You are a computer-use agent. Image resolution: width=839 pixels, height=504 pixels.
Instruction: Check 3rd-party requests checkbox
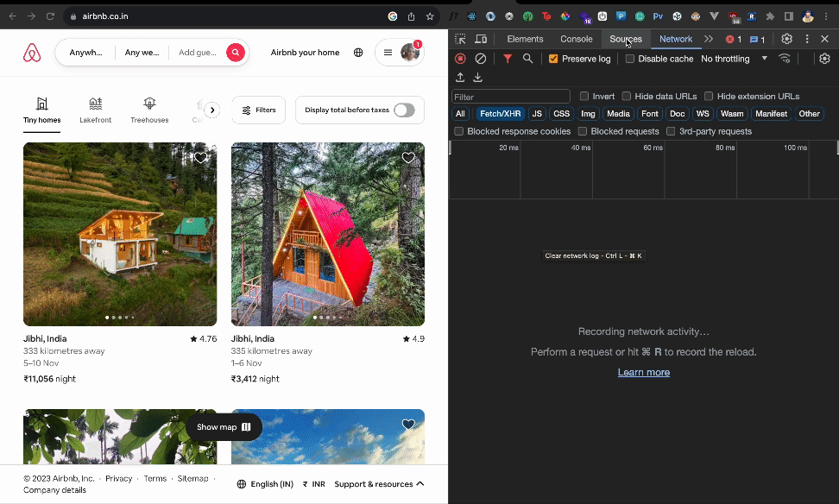point(671,131)
